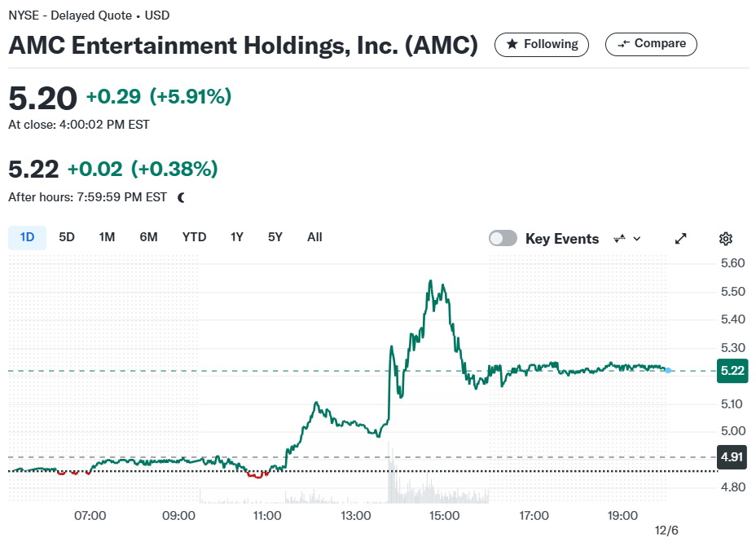Switch chart to 5Y range
This screenshot has height=542, width=756.
pos(275,237)
